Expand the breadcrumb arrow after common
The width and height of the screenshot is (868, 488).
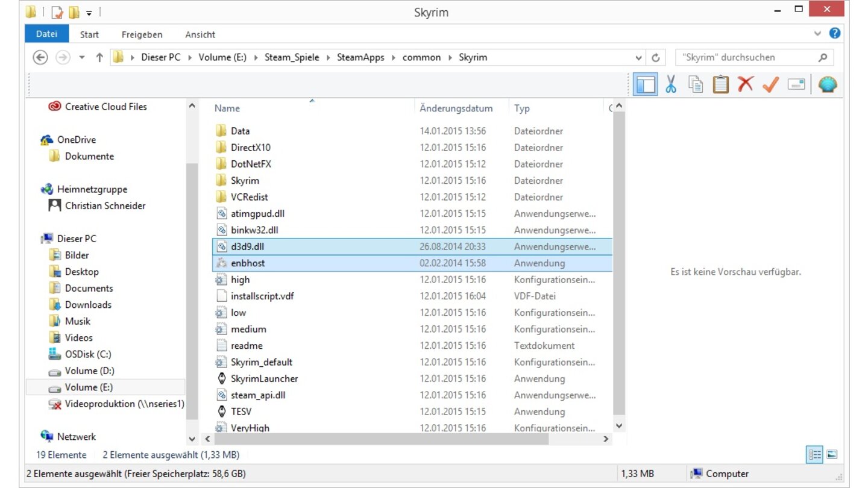(450, 58)
